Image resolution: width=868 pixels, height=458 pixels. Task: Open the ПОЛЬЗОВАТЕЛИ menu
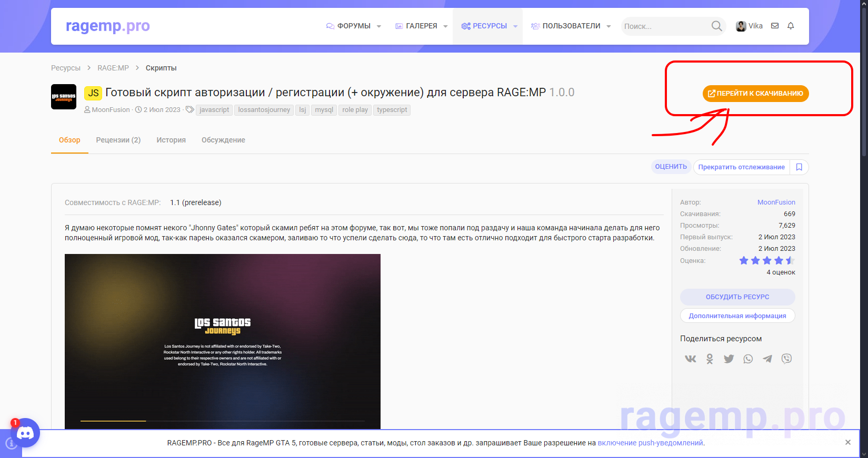(566, 26)
